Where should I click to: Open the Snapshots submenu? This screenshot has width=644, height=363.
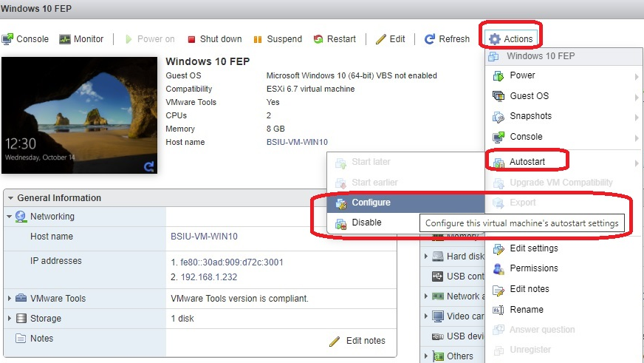click(x=530, y=116)
